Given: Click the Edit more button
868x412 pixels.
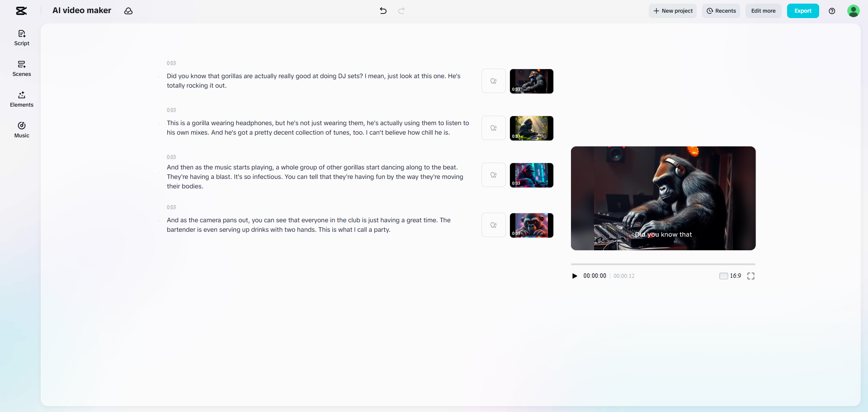Looking at the screenshot, I should point(763,11).
